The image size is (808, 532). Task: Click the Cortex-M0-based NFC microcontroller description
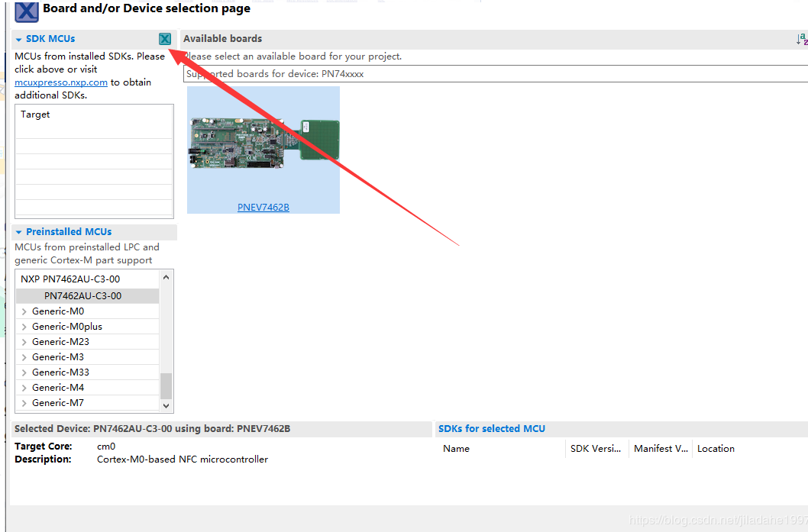pyautogui.click(x=183, y=459)
